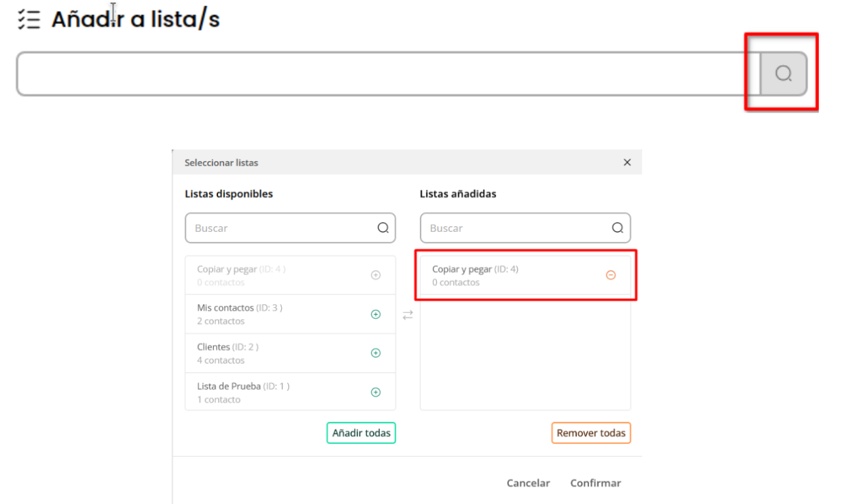Viewport: 858px width, 504px height.
Task: Click Cancelar in the dialog footer
Action: (x=528, y=483)
